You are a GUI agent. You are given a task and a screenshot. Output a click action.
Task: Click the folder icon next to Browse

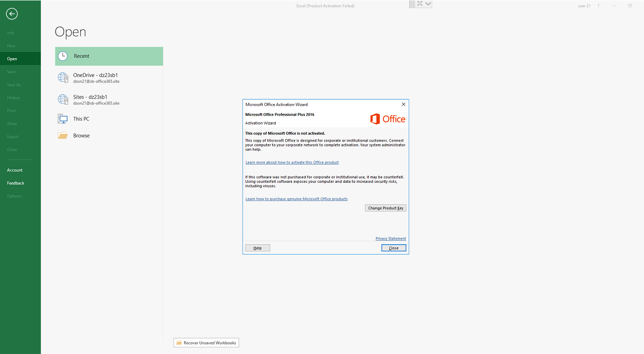coord(63,135)
